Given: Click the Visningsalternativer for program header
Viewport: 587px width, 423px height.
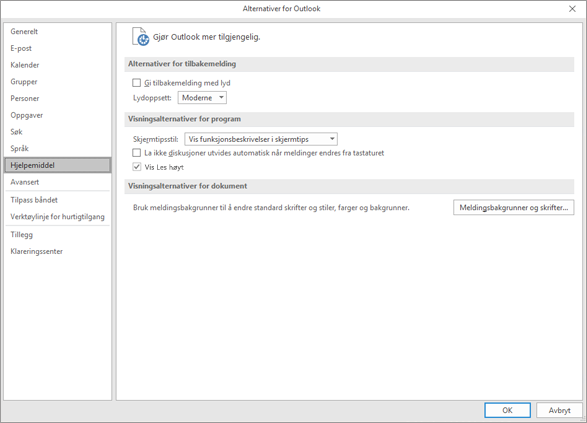Looking at the screenshot, I should [349, 119].
